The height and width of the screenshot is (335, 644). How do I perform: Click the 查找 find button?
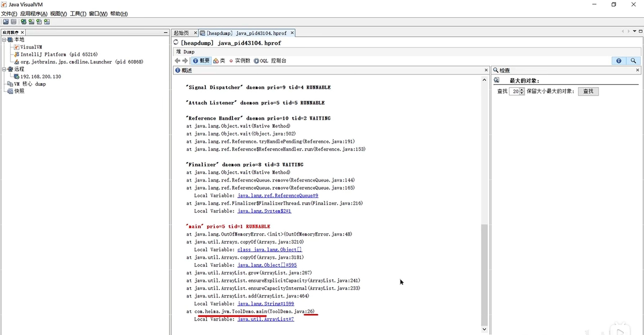pos(588,91)
